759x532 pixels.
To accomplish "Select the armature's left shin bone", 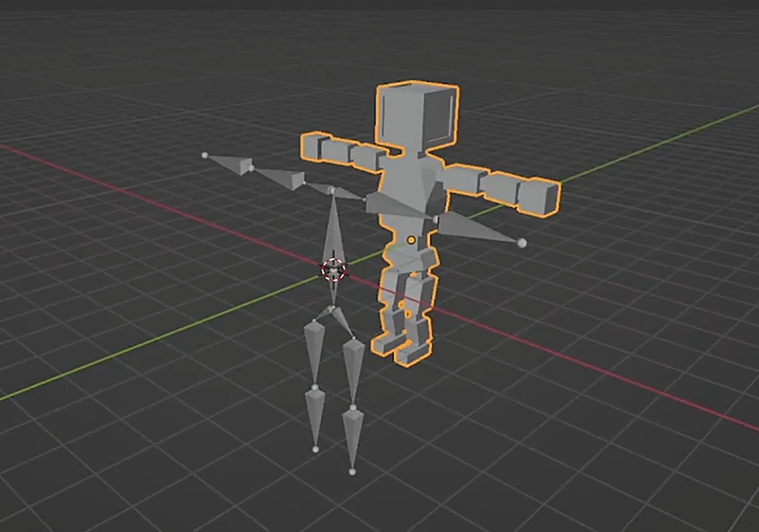I will pos(315,415).
